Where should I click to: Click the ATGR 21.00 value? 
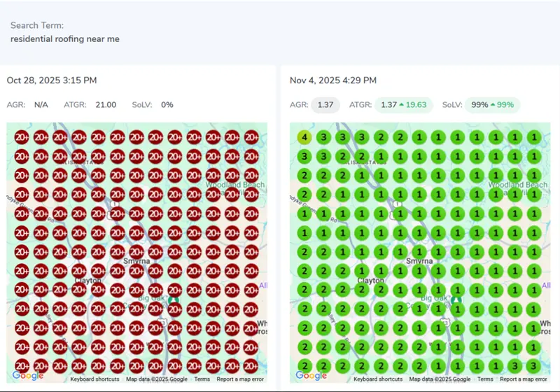click(106, 105)
